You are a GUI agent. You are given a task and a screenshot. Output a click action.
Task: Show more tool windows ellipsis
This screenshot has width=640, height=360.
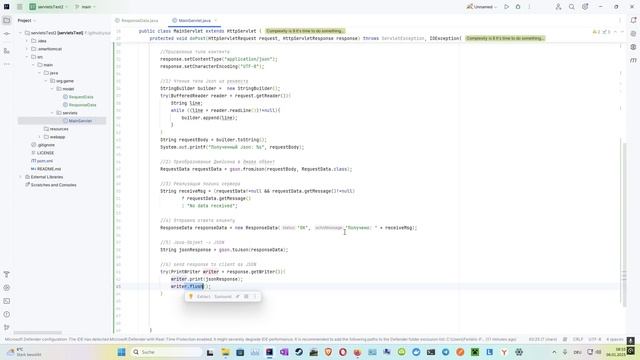pos(7,64)
